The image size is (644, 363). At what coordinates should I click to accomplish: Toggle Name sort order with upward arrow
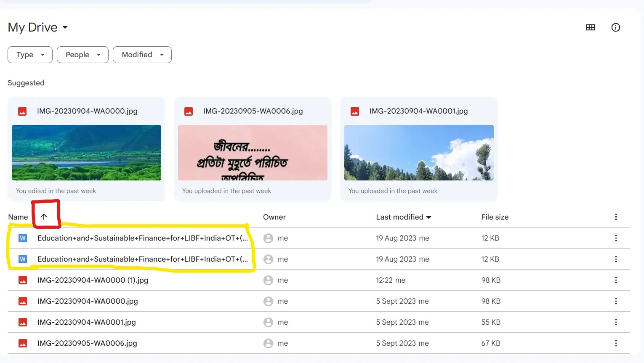coord(44,217)
